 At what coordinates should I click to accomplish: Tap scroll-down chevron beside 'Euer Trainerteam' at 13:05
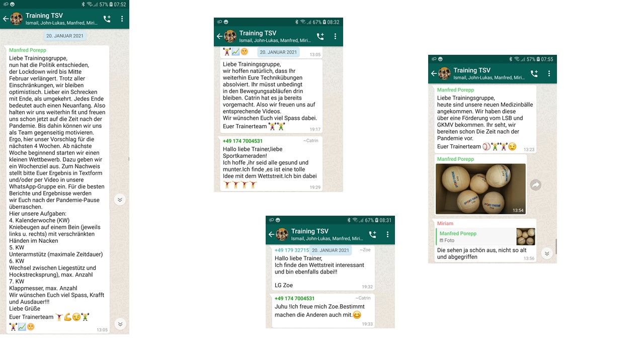120,324
